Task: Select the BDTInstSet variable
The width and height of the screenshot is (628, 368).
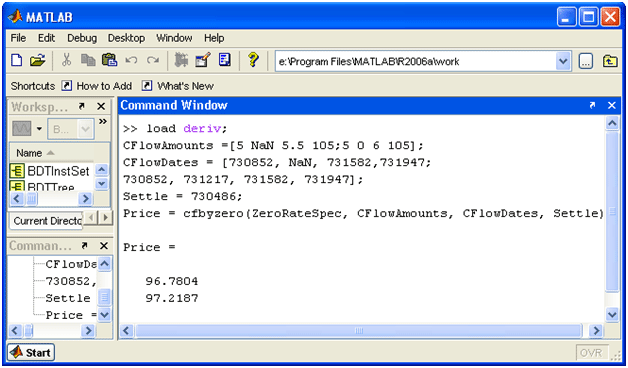Action: click(51, 171)
